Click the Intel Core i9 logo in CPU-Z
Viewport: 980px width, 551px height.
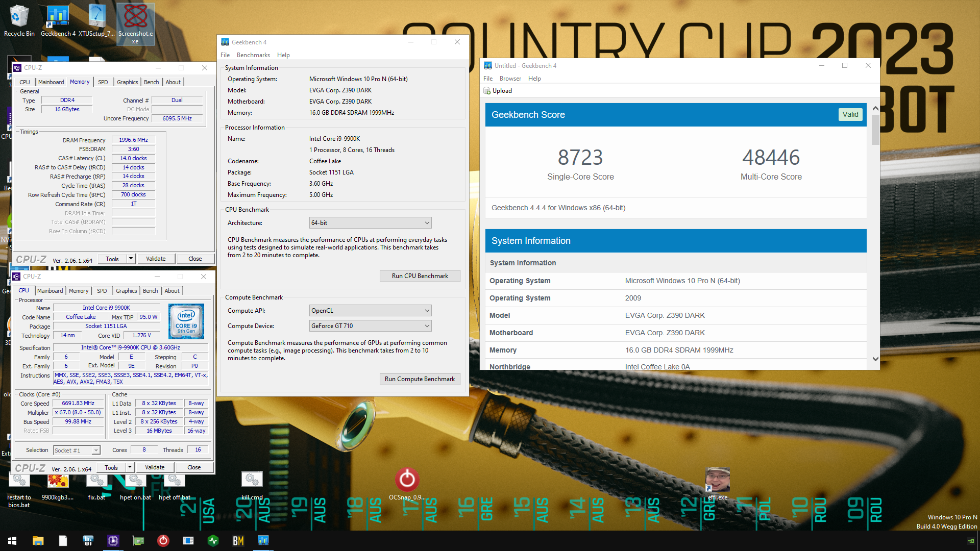(x=186, y=321)
